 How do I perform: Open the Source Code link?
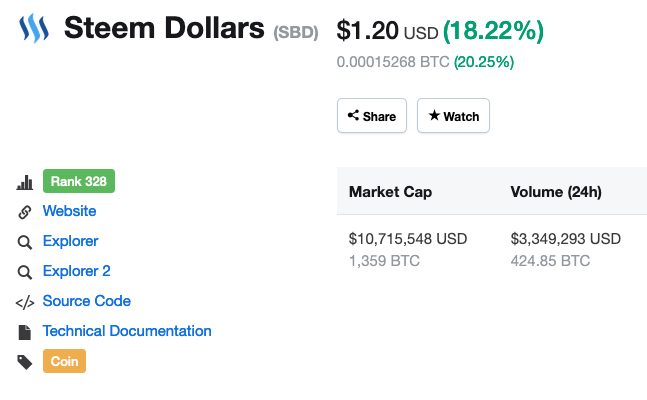(86, 301)
